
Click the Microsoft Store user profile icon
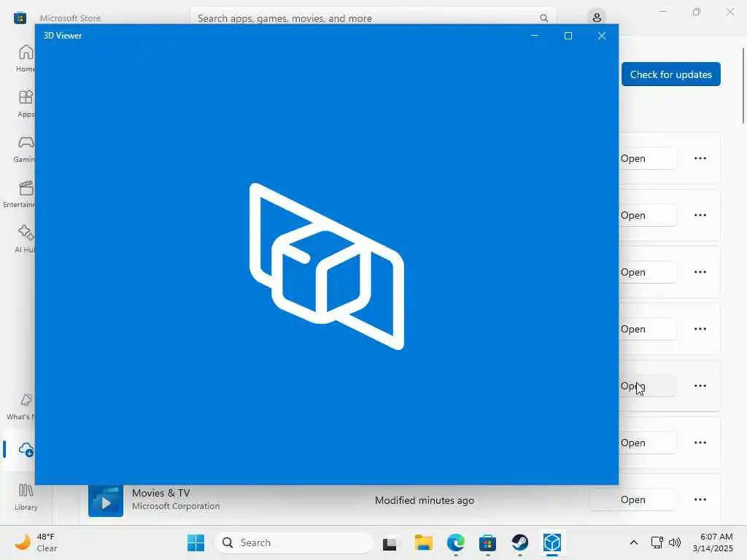597,18
